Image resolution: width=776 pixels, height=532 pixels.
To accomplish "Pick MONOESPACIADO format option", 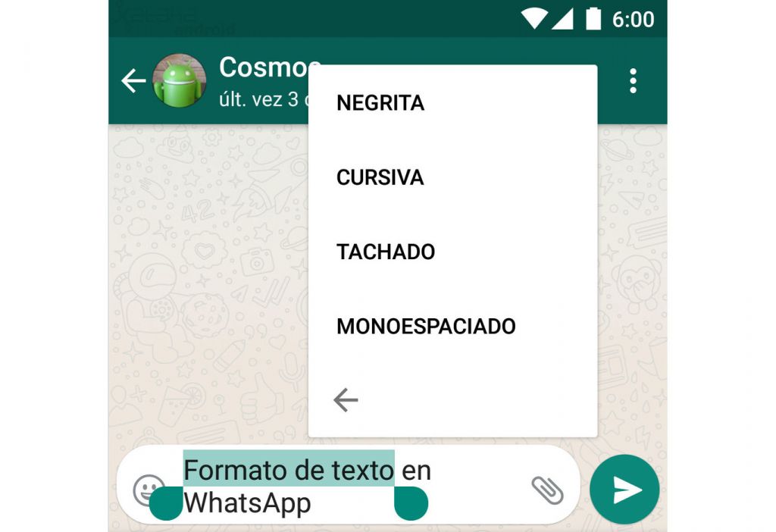I will (x=426, y=326).
